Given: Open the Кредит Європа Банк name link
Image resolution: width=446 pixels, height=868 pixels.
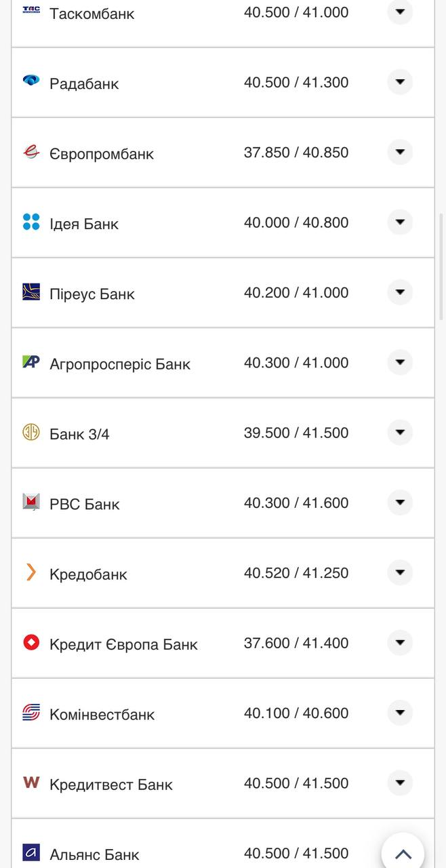Looking at the screenshot, I should 123,644.
